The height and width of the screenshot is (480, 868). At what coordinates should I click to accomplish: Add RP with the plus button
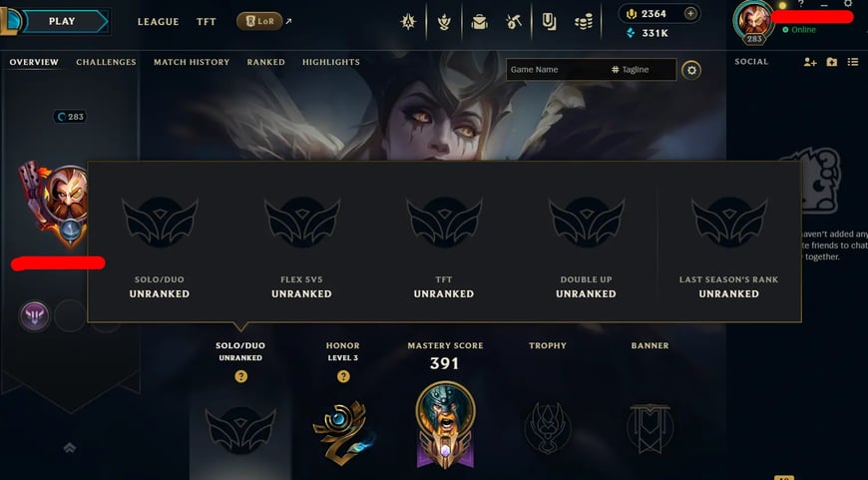click(690, 13)
